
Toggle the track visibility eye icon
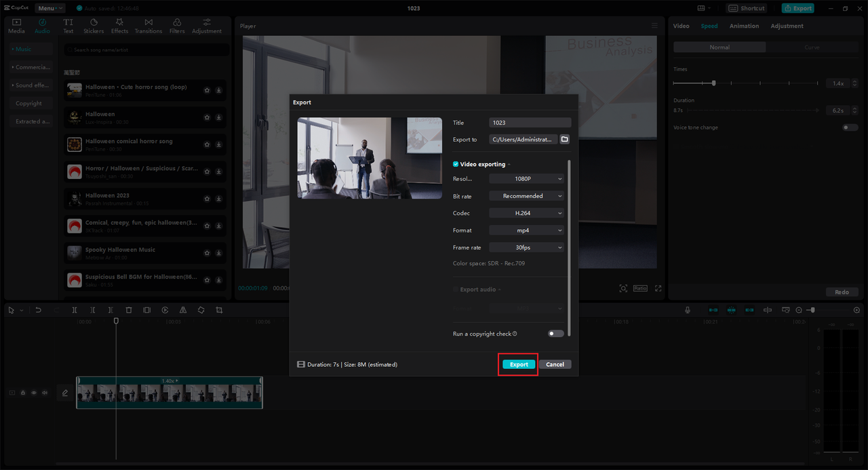[34, 393]
